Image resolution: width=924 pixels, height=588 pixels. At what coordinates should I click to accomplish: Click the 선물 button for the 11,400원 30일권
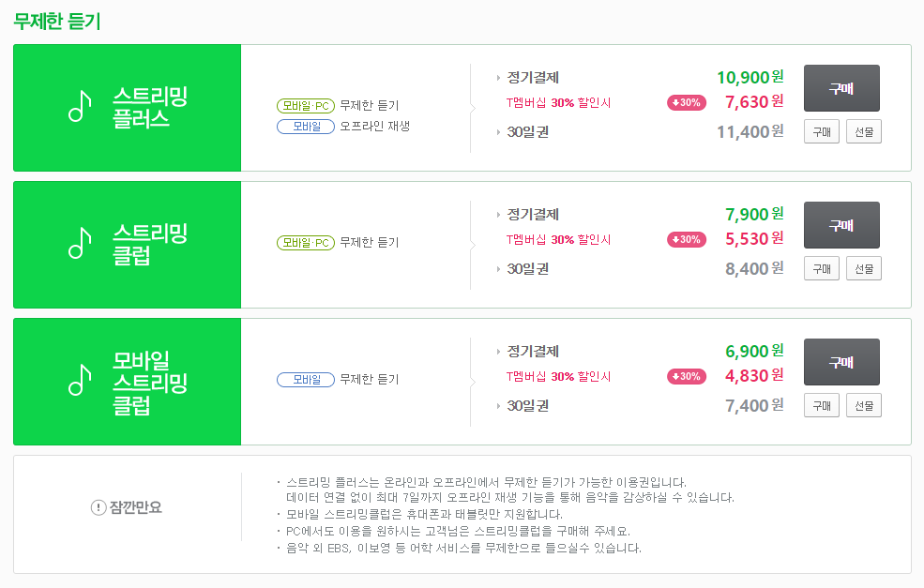[x=864, y=131]
